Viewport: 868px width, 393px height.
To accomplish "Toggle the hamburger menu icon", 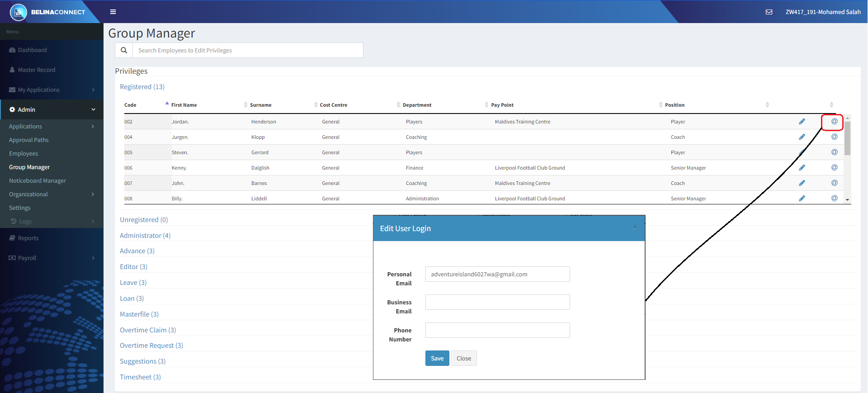I will [113, 12].
